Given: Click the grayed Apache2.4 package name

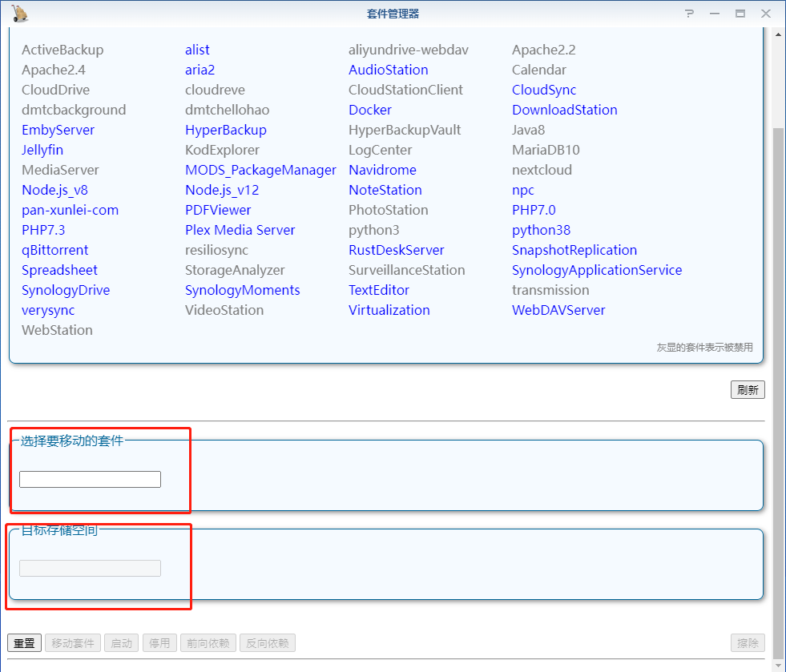Looking at the screenshot, I should (x=53, y=70).
